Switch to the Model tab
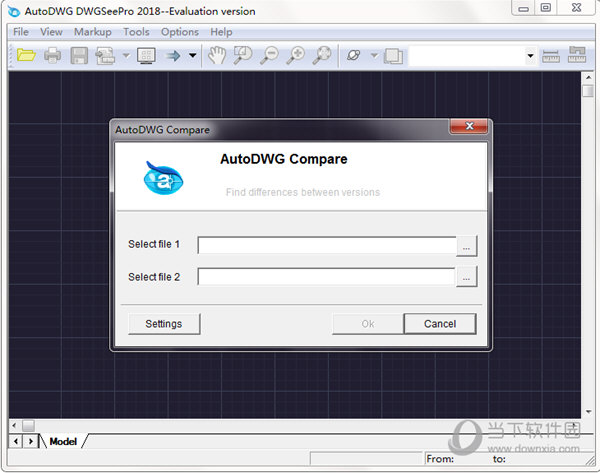 pyautogui.click(x=63, y=442)
